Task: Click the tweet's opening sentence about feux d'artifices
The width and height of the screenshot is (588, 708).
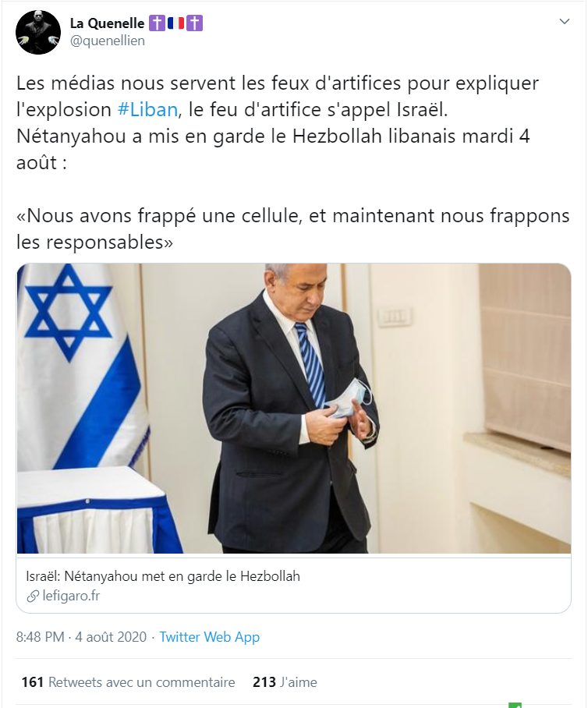Action: 278,96
